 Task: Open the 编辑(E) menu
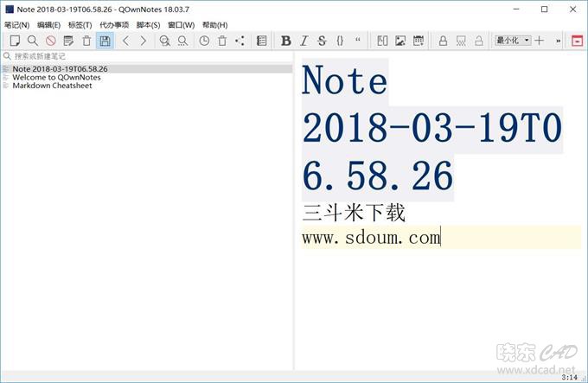[x=48, y=25]
